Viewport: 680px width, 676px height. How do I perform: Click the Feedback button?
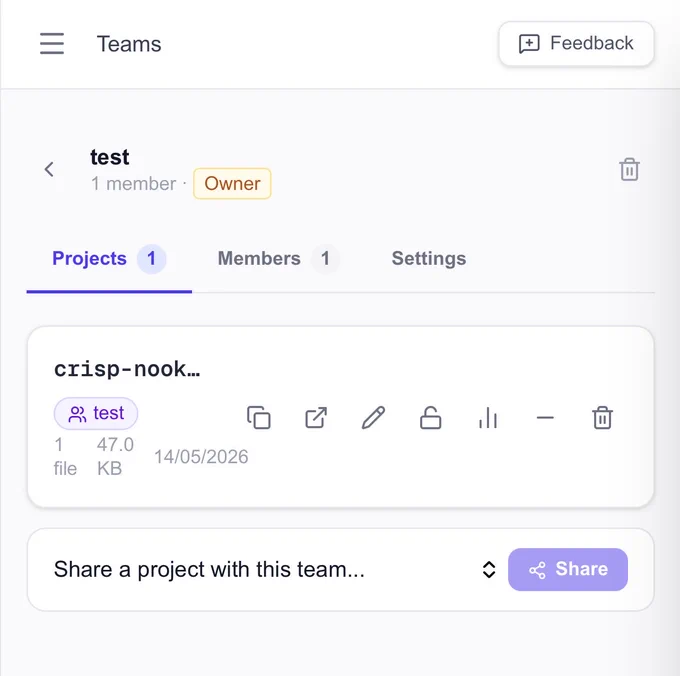point(576,44)
